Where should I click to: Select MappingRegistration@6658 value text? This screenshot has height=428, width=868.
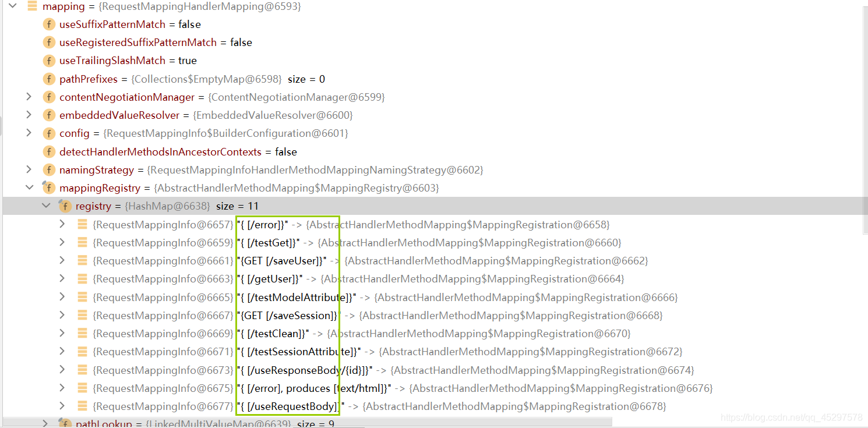458,224
